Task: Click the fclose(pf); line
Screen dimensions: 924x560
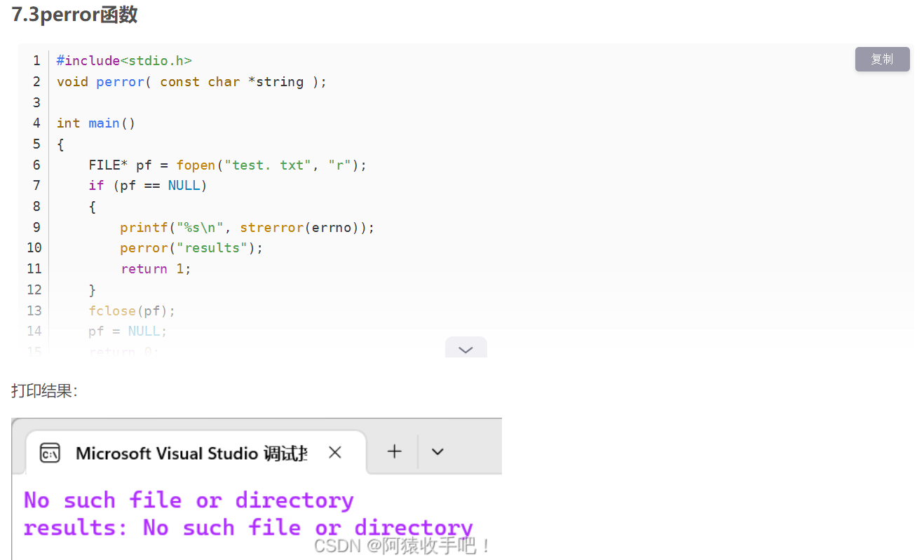Action: 132,310
